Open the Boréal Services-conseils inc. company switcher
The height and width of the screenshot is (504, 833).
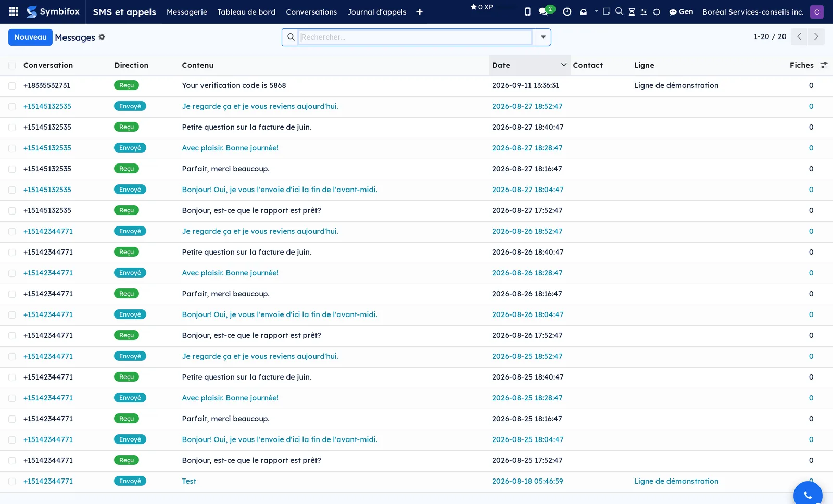(753, 12)
